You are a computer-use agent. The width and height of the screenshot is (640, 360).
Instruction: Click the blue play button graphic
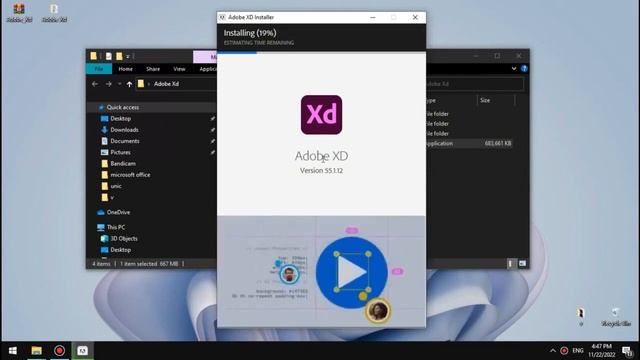pos(352,272)
